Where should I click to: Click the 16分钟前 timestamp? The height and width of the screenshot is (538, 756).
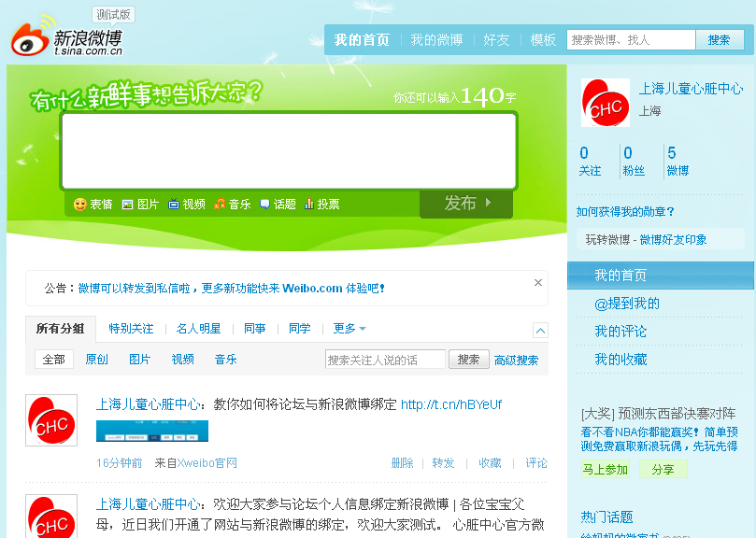pos(119,463)
